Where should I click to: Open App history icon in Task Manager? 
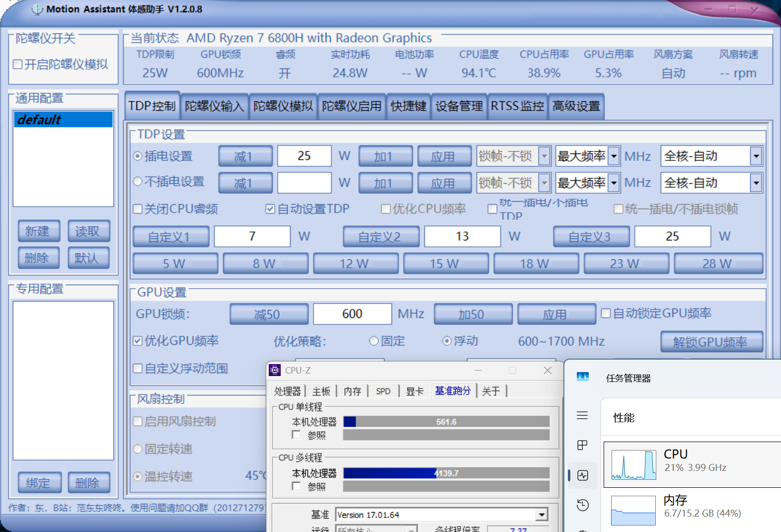583,505
